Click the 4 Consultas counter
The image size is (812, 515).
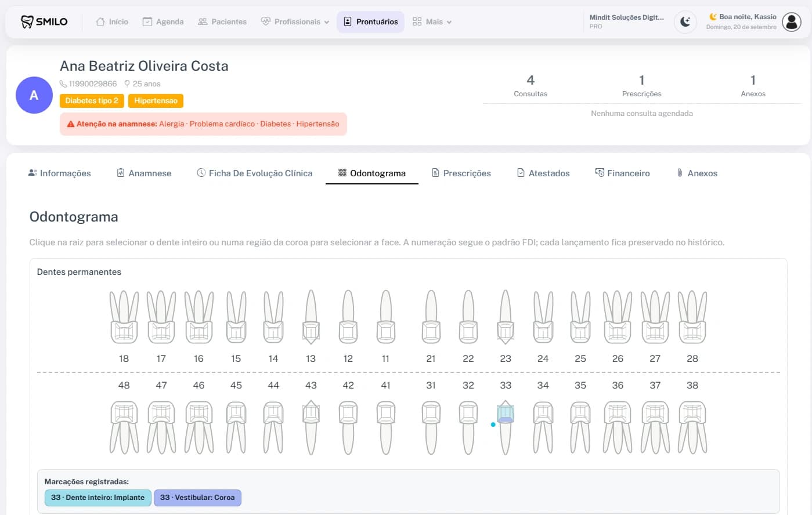pyautogui.click(x=530, y=85)
